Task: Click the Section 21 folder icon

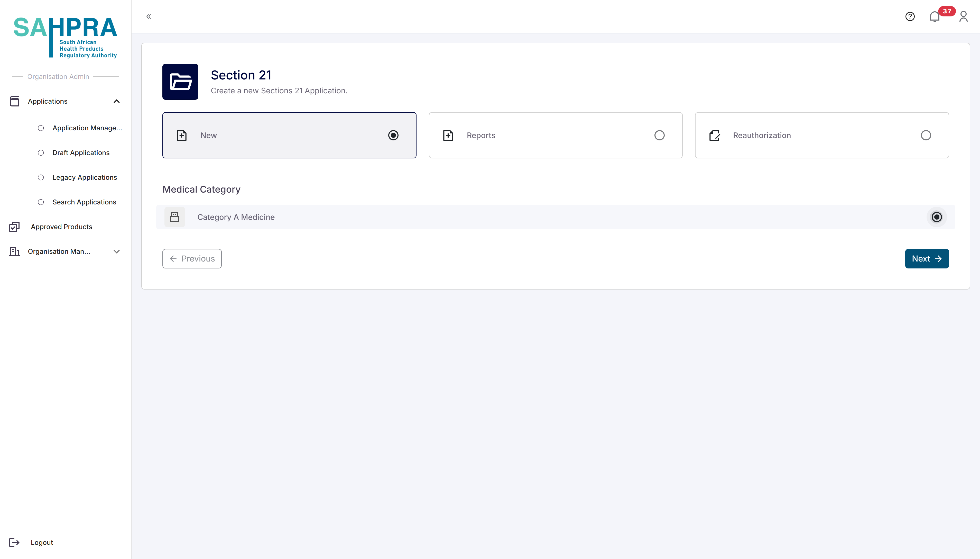Action: coord(180,82)
